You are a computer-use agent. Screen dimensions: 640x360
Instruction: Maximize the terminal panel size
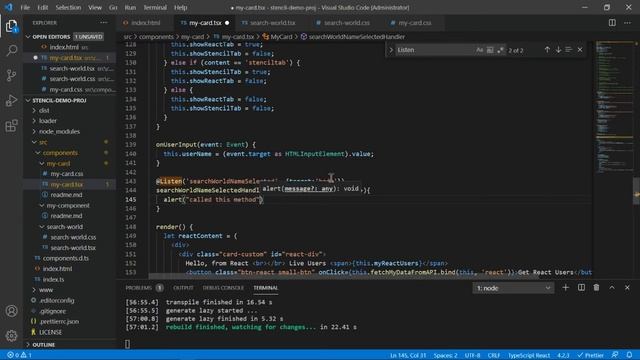612,288
